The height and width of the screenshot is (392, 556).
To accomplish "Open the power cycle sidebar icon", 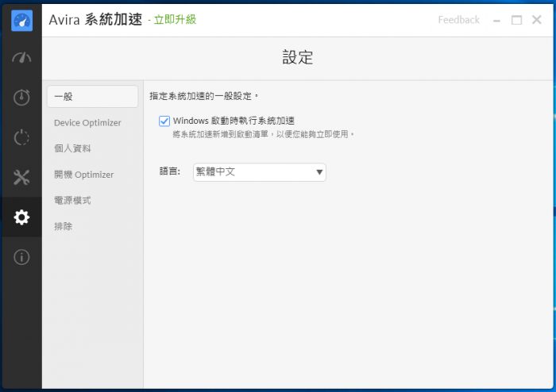I will pos(21,137).
